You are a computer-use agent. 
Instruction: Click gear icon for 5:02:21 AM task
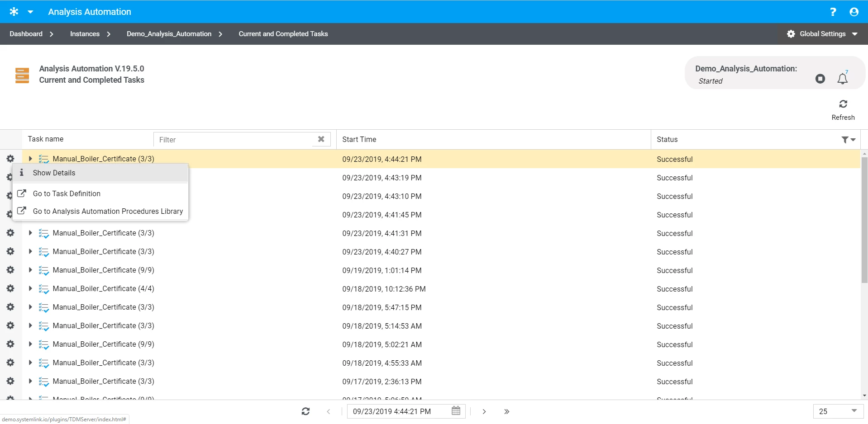click(10, 344)
